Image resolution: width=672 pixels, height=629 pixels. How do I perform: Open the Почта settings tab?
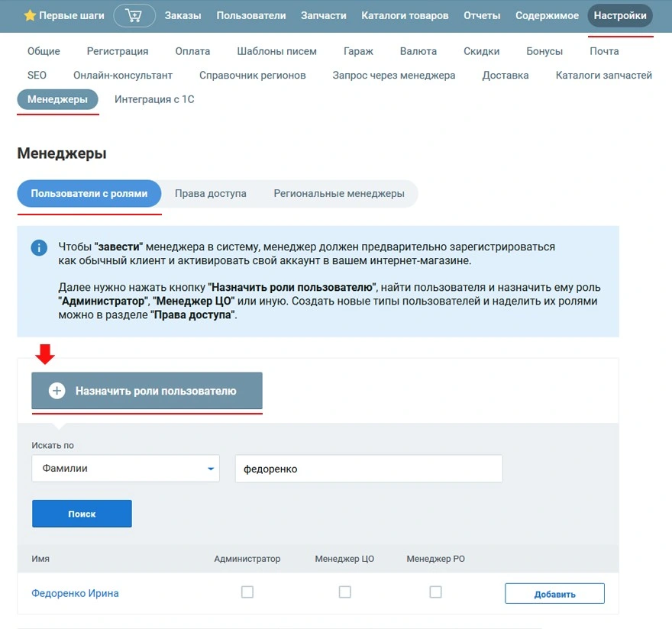pyautogui.click(x=604, y=51)
